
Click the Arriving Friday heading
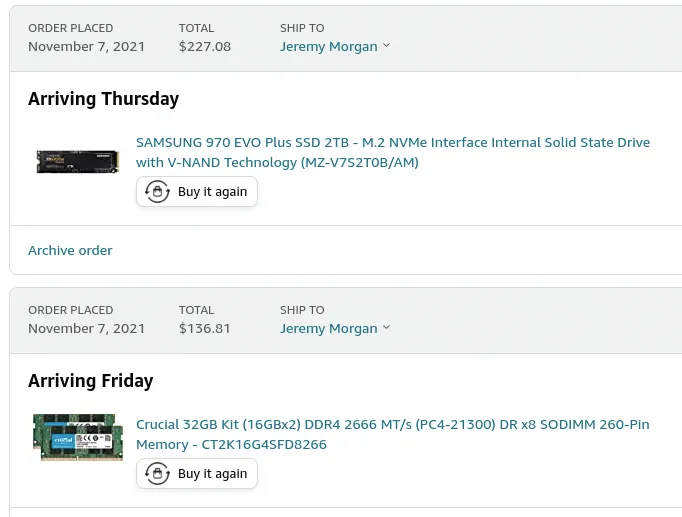click(x=91, y=381)
